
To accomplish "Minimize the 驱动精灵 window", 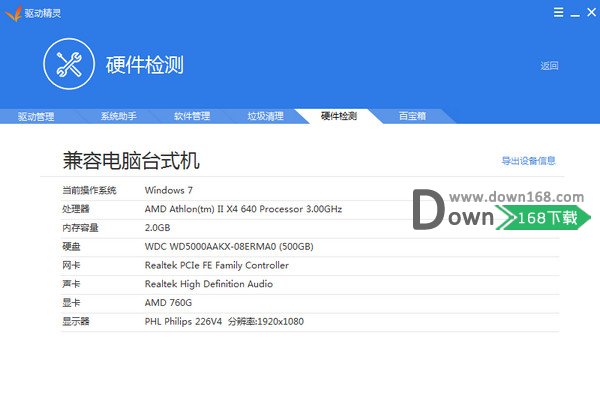I will coord(575,15).
